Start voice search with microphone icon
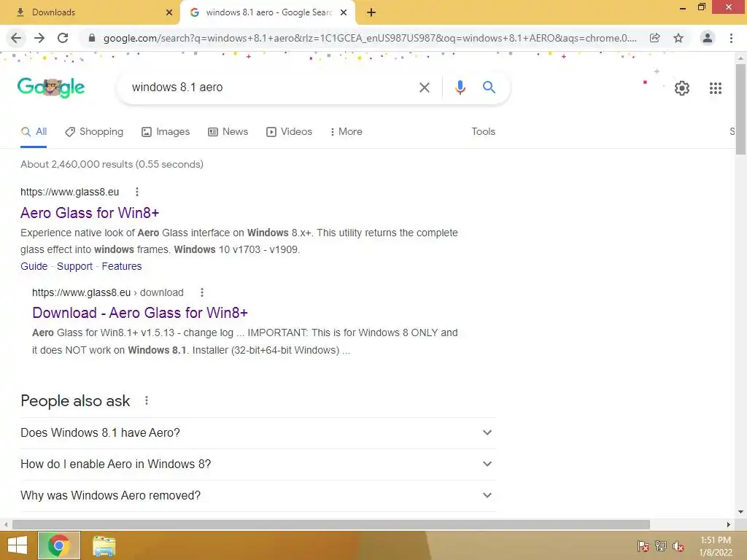 [x=460, y=87]
